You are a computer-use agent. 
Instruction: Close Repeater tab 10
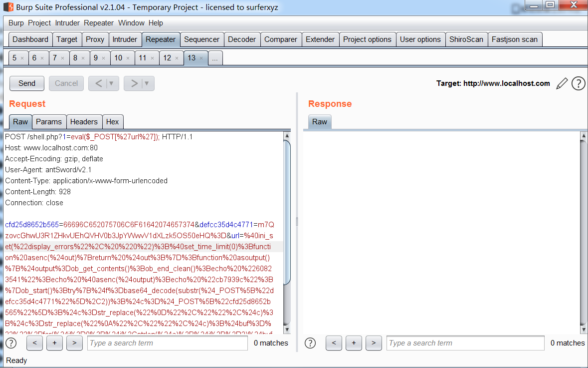point(128,58)
